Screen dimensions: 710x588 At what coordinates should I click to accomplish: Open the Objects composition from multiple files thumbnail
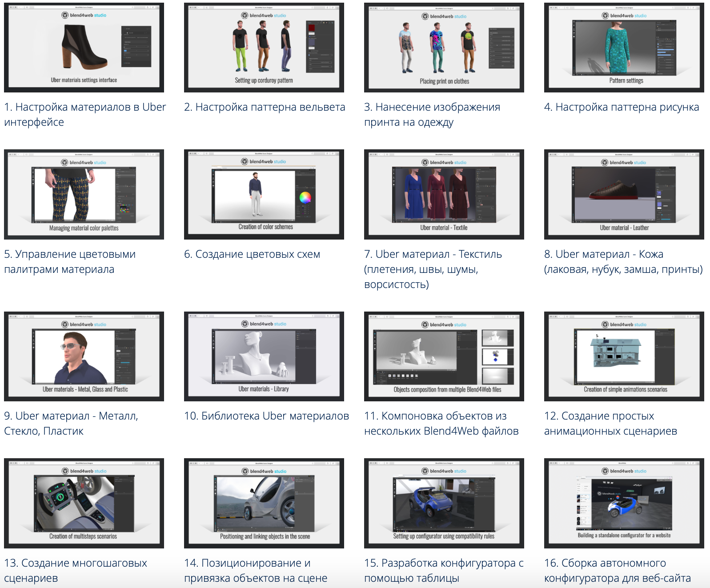[x=444, y=356]
